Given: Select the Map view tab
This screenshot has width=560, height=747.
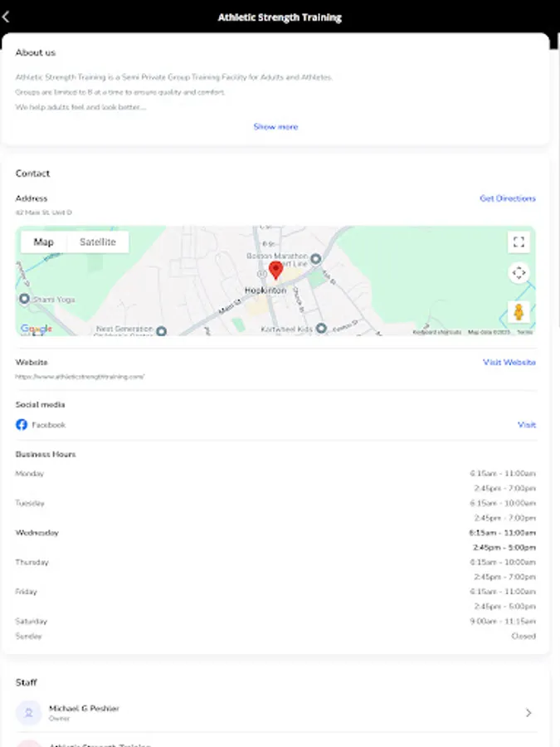Looking at the screenshot, I should [x=44, y=242].
